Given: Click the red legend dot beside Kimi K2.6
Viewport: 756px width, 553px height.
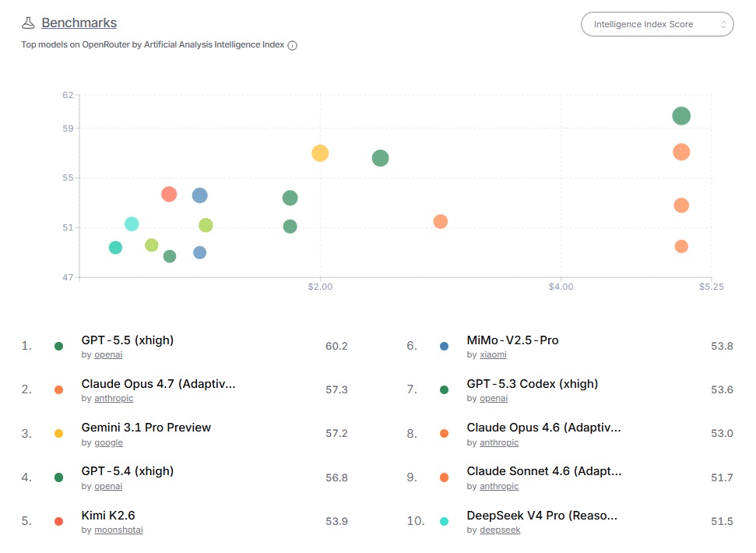Looking at the screenshot, I should [x=59, y=521].
